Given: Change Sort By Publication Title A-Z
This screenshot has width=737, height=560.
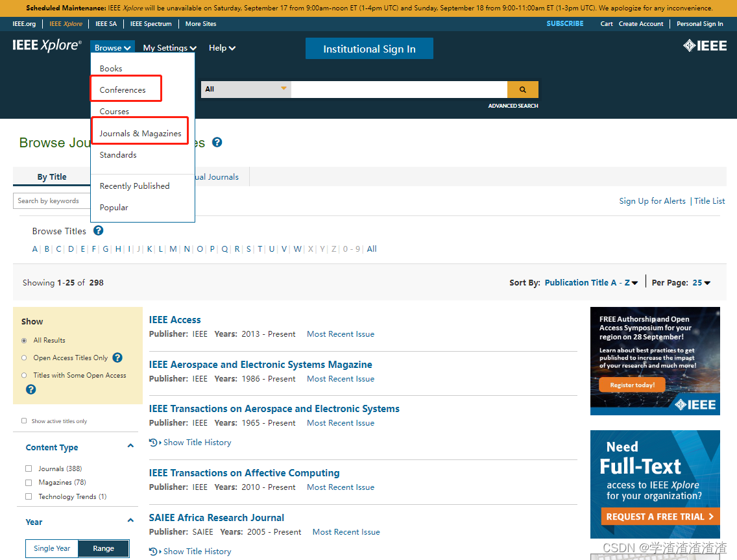Looking at the screenshot, I should click(x=591, y=282).
